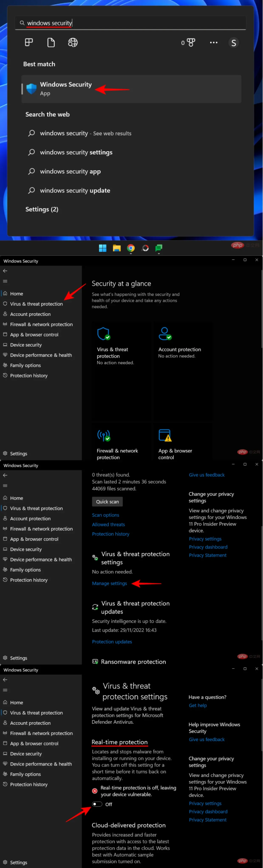
Task: Open Privacy settings link in the Quick scan window
Action: [205, 539]
